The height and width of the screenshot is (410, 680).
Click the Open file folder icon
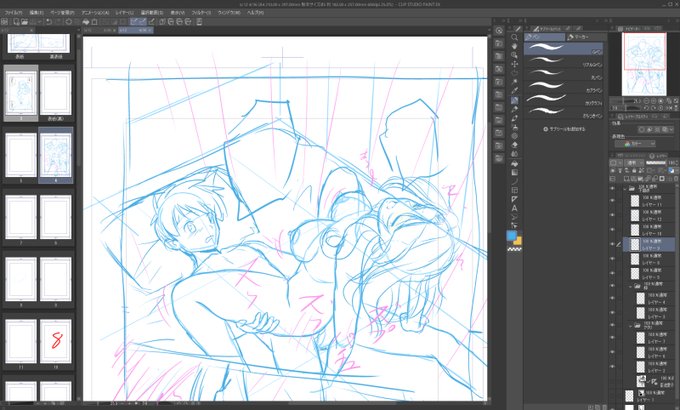[x=24, y=22]
